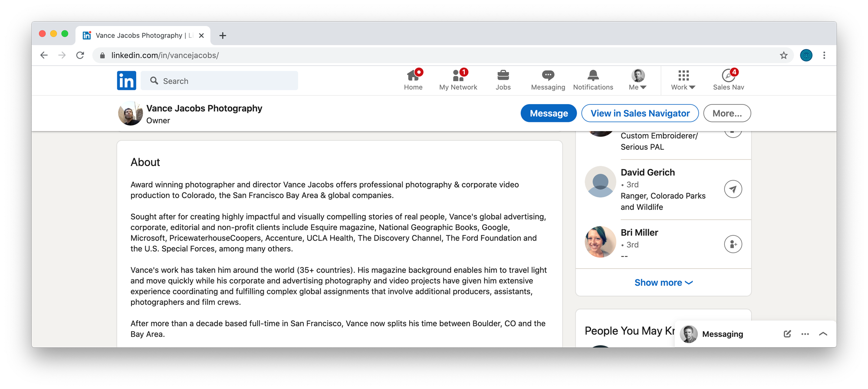The image size is (868, 389).
Task: Click the address bar URL
Action: [x=165, y=55]
